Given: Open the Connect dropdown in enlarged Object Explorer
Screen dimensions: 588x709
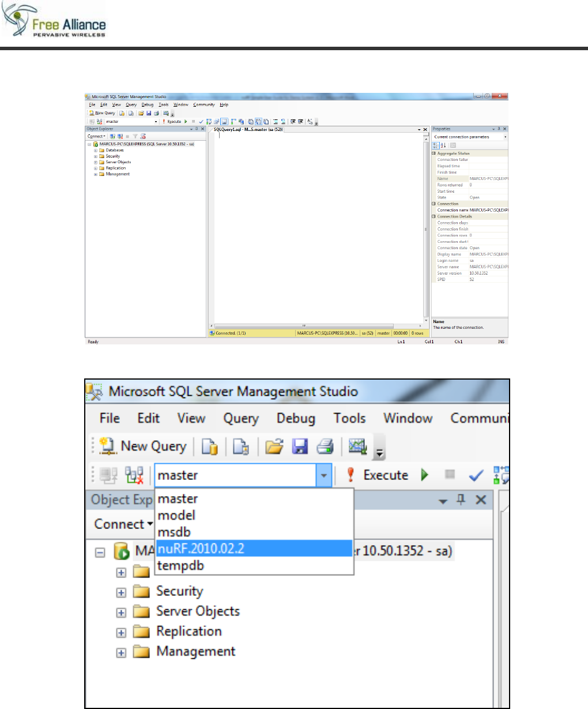Looking at the screenshot, I should tap(124, 524).
